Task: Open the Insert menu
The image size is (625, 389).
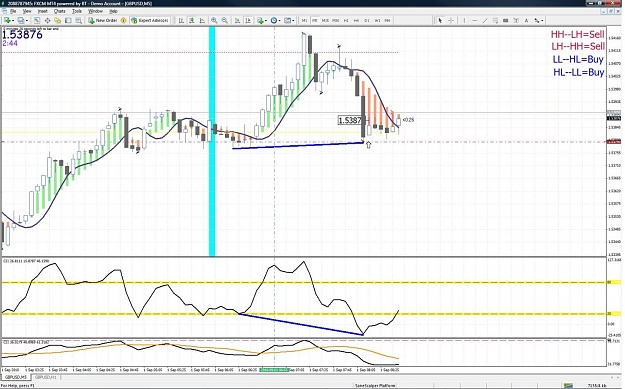Action: point(42,11)
